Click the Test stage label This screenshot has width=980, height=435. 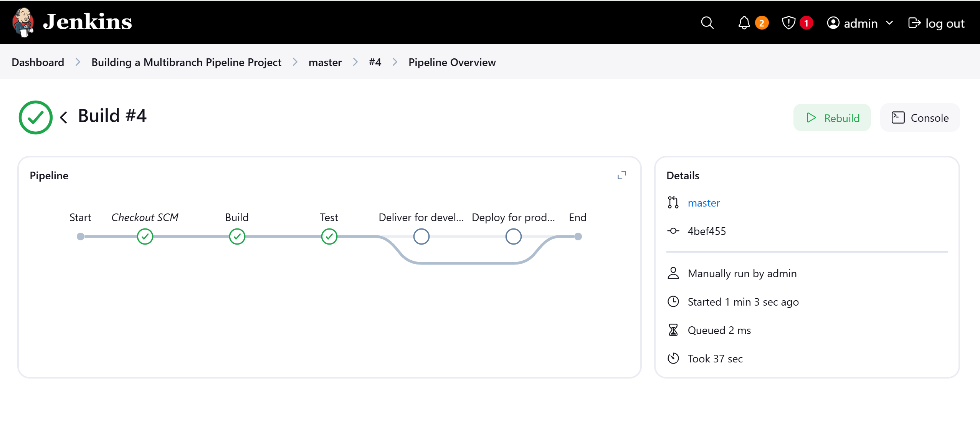click(329, 217)
